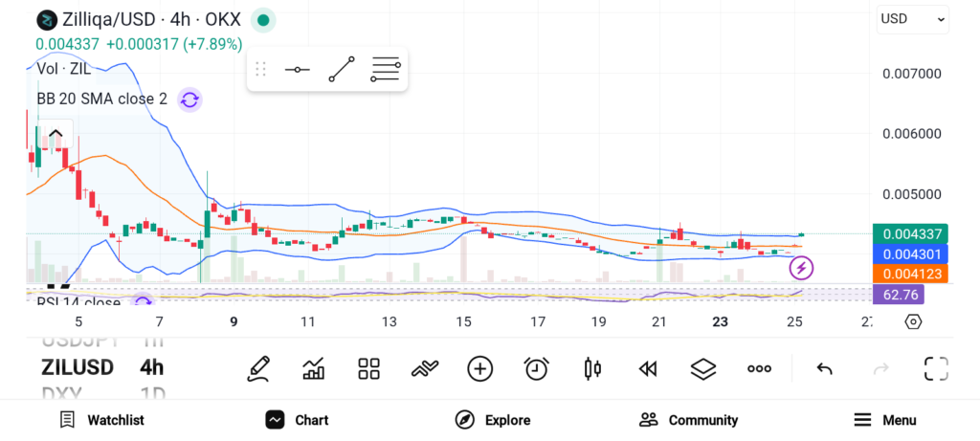Open the alarm clock alert icon
Image resolution: width=980 pixels, height=441 pixels.
pos(536,368)
